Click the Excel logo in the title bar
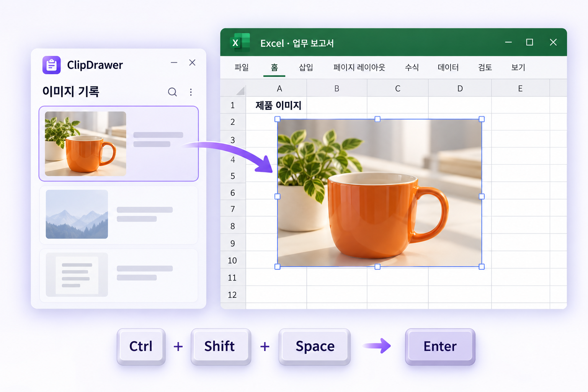588x392 pixels. point(240,42)
